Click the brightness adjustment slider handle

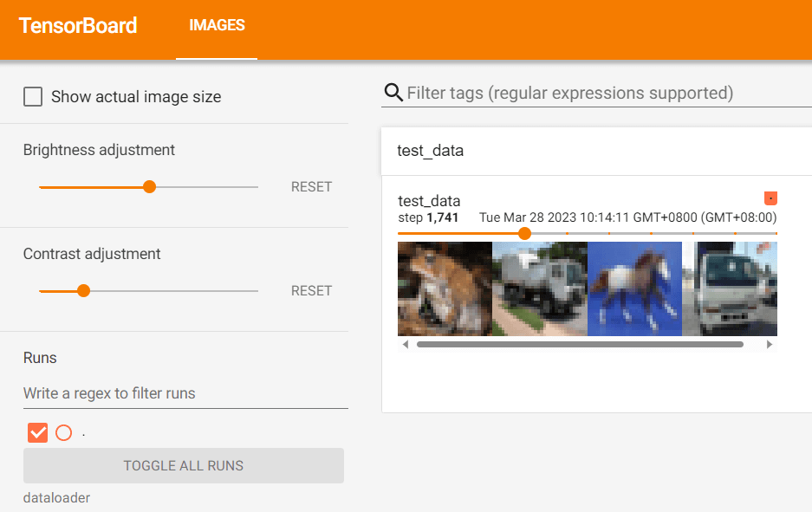(x=149, y=187)
